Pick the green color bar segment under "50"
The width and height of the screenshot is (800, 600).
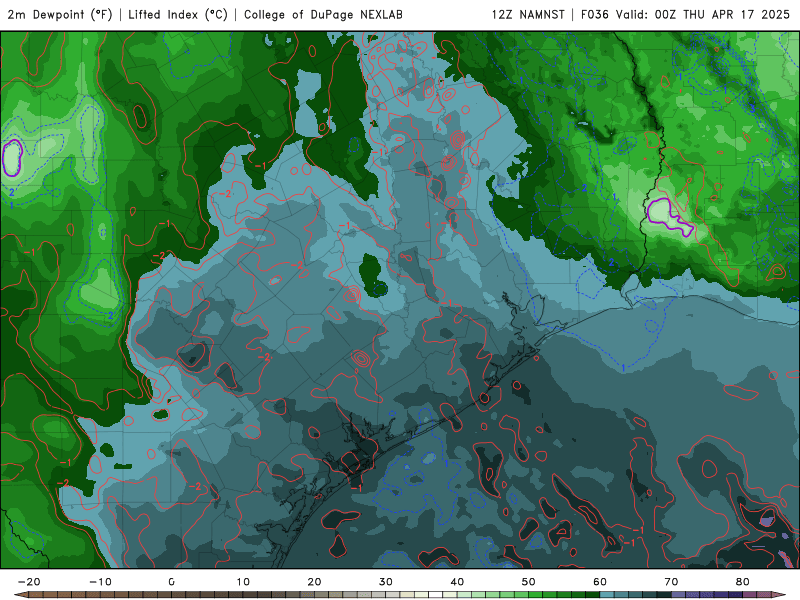[x=535, y=595]
